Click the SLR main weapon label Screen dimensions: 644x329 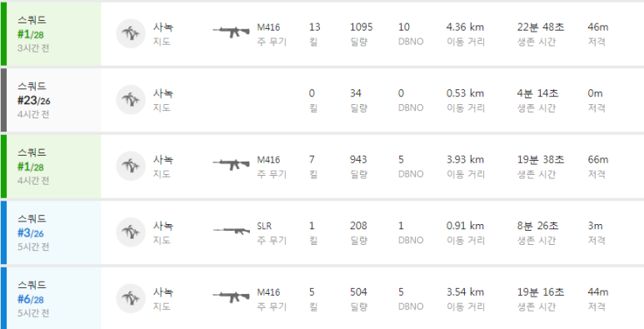(264, 226)
